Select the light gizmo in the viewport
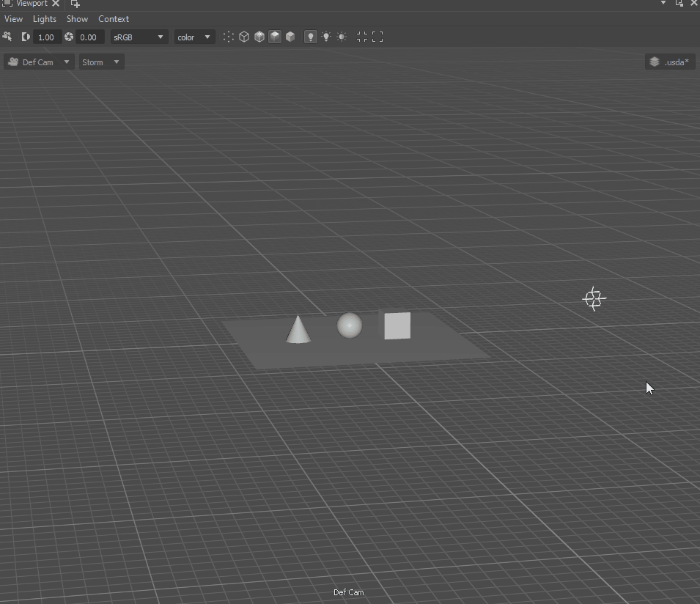Image resolution: width=700 pixels, height=604 pixels. 594,298
